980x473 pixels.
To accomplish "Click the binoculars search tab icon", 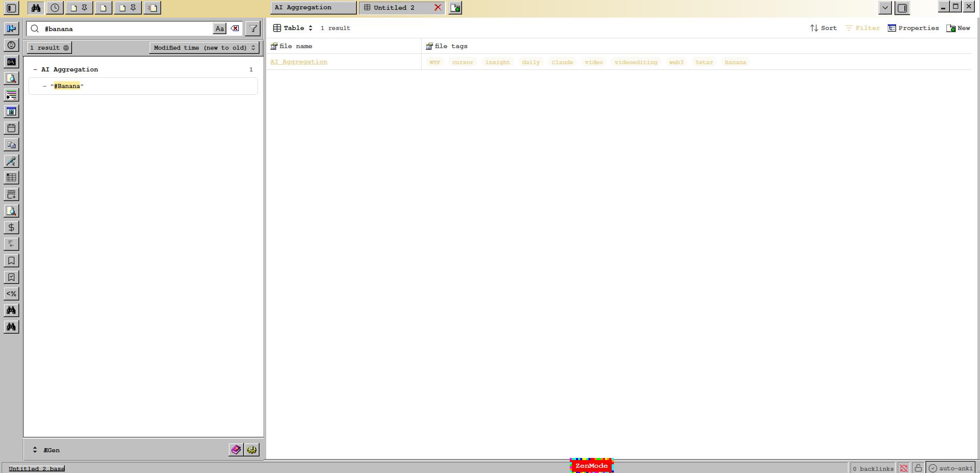I will pos(36,8).
